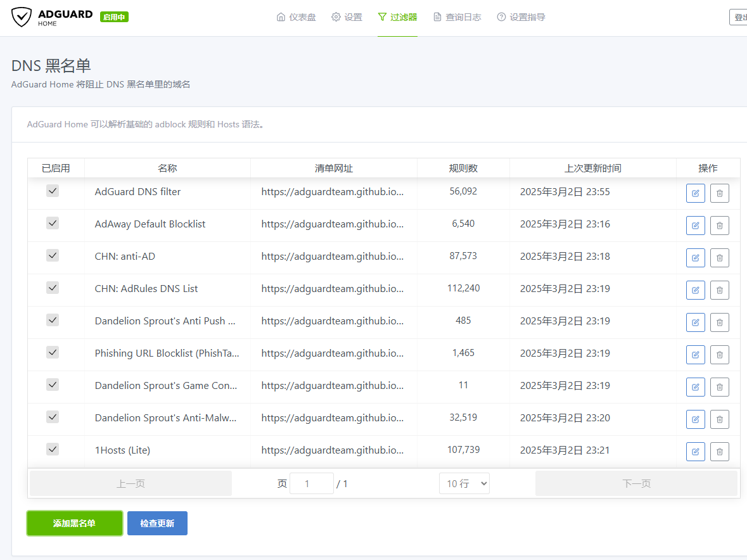Open the rows-per-page dropdown (10 行)

464,484
